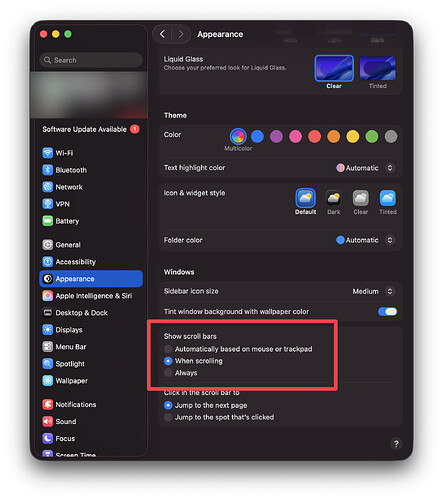Go back with the left chevron

(162, 34)
